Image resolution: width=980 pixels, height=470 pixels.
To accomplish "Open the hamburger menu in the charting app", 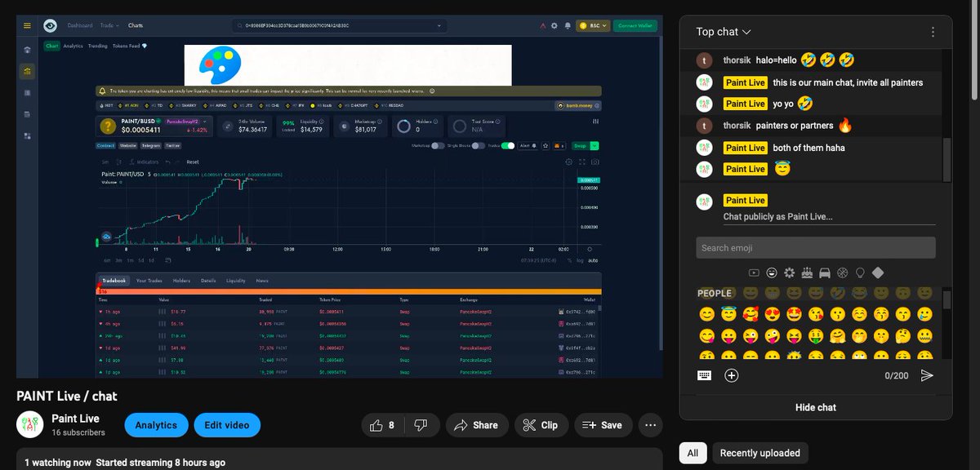I will coord(27,25).
